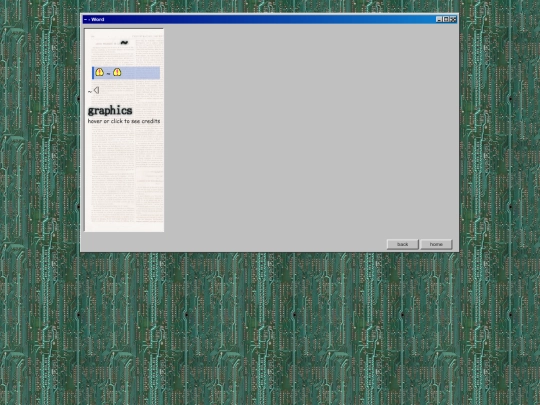Click the outlined triangle arrow icon
Screen dimensions: 540x405
(96, 90)
